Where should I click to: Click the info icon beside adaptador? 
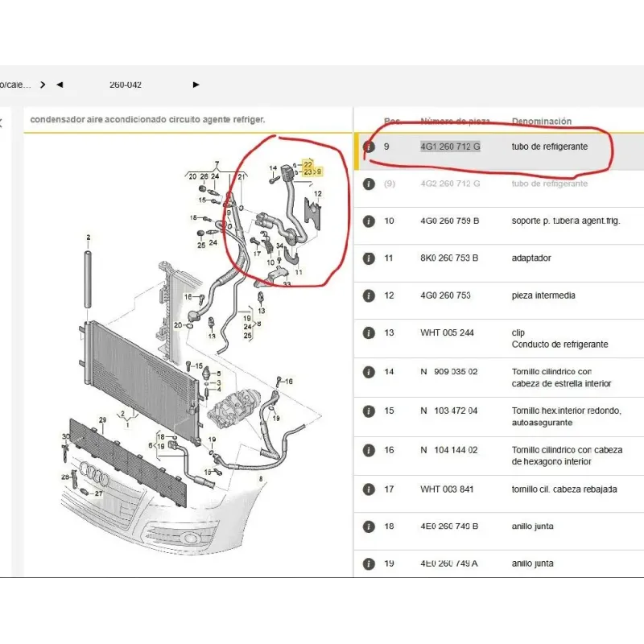[x=369, y=258]
